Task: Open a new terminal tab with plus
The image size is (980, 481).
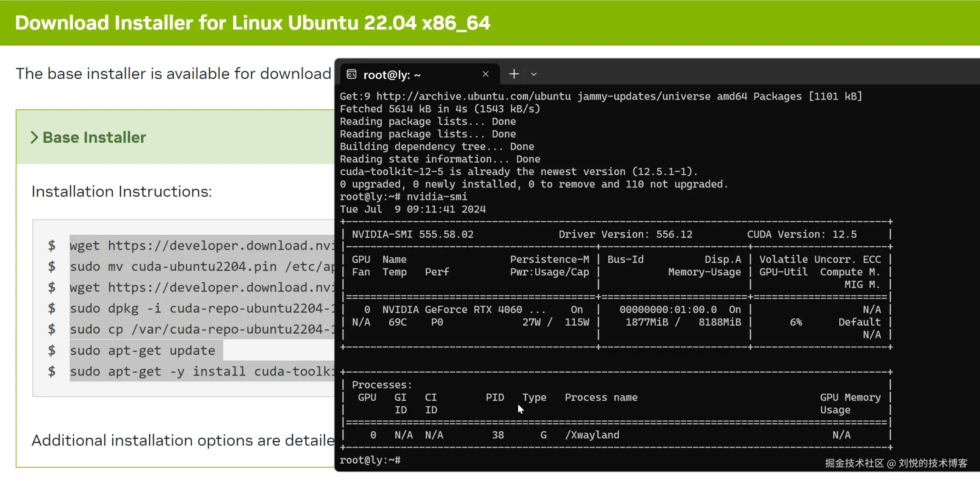Action: click(514, 74)
